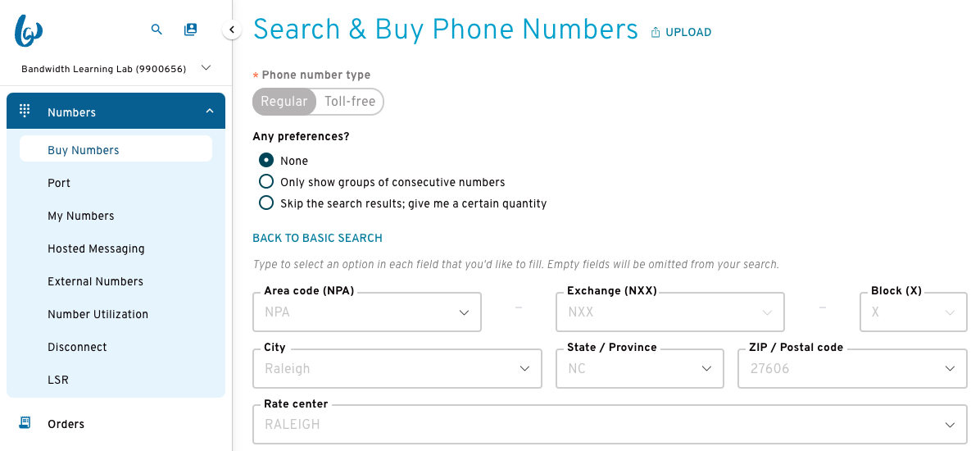Switch phone number type to Toll-free
Screen dimensions: 980x451
[350, 102]
